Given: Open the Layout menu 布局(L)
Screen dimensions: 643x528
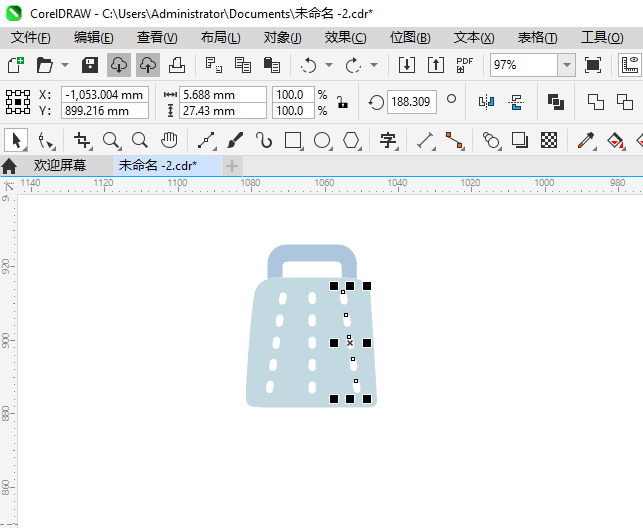Looking at the screenshot, I should [x=221, y=38].
